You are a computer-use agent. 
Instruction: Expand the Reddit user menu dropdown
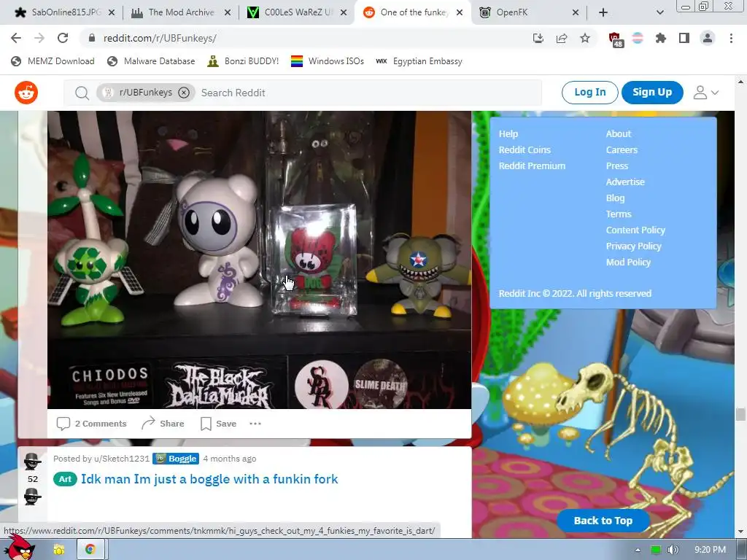point(706,93)
